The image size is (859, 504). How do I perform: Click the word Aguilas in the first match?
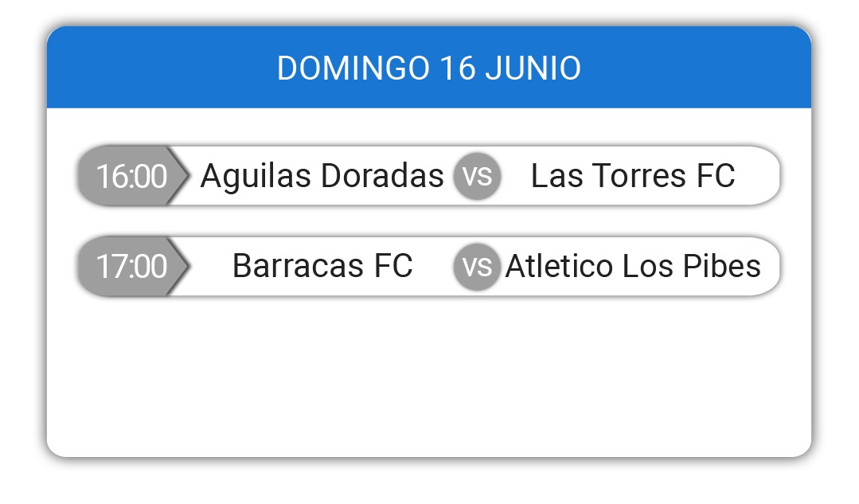point(256,176)
